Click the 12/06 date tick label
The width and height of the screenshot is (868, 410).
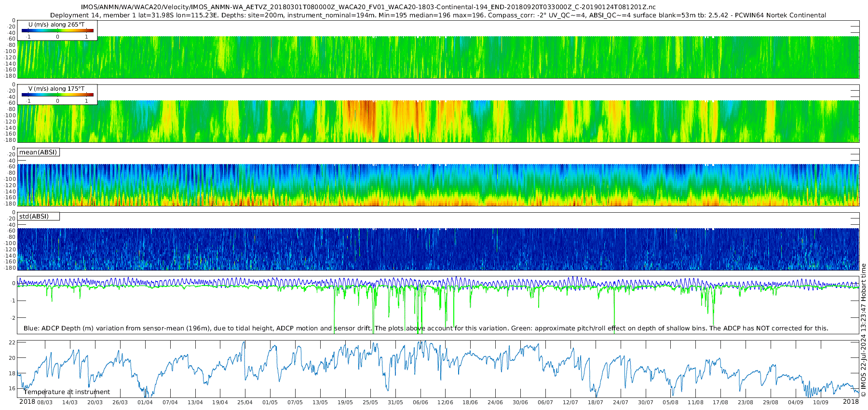coord(445,402)
